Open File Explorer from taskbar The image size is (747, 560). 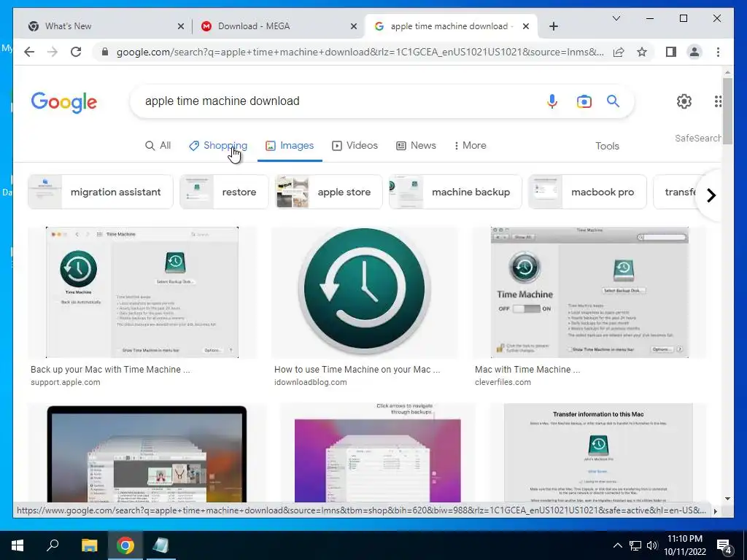pyautogui.click(x=89, y=545)
